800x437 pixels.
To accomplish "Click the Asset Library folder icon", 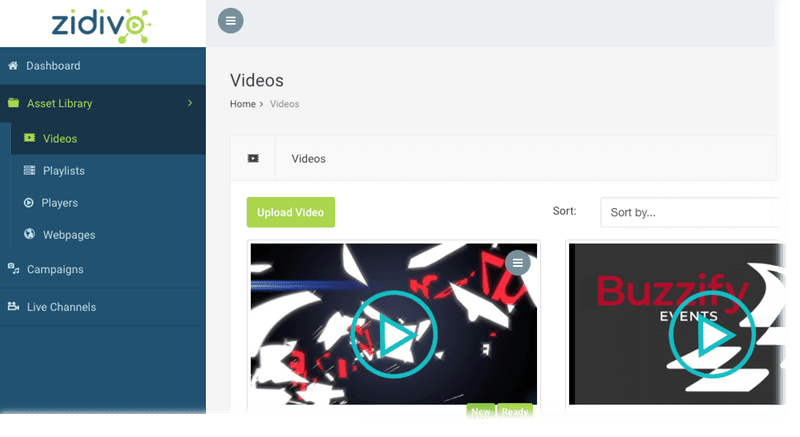I will coord(13,103).
